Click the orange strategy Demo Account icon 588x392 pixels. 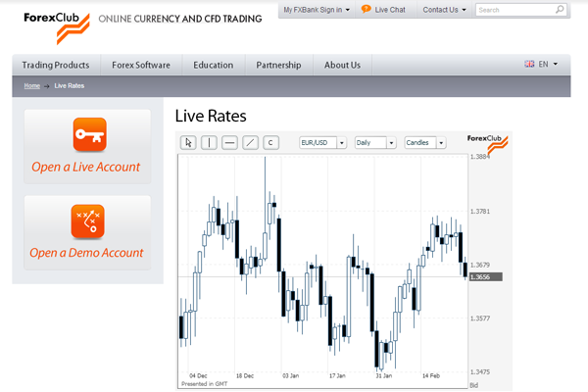[88, 221]
